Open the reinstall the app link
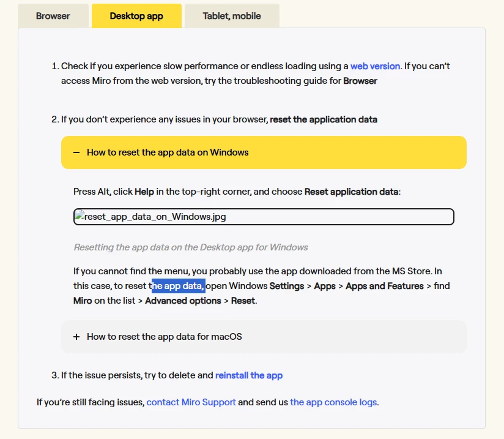Image resolution: width=504 pixels, height=439 pixels. point(249,375)
